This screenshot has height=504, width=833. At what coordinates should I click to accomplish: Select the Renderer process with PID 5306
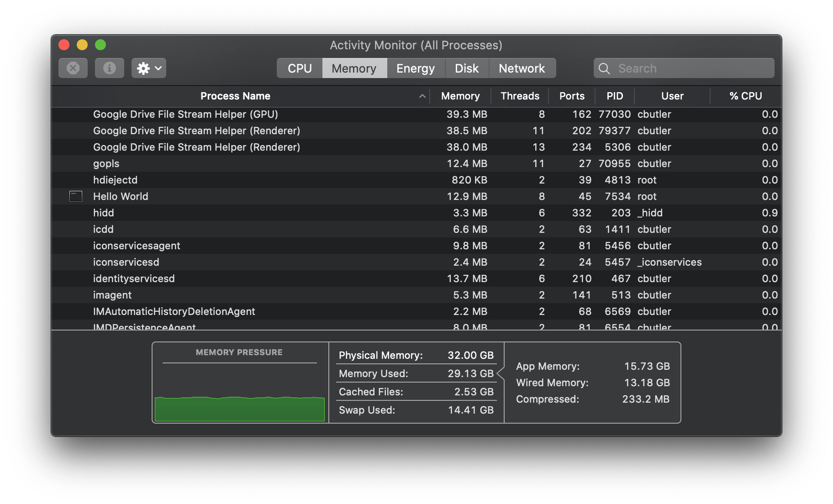tap(416, 147)
